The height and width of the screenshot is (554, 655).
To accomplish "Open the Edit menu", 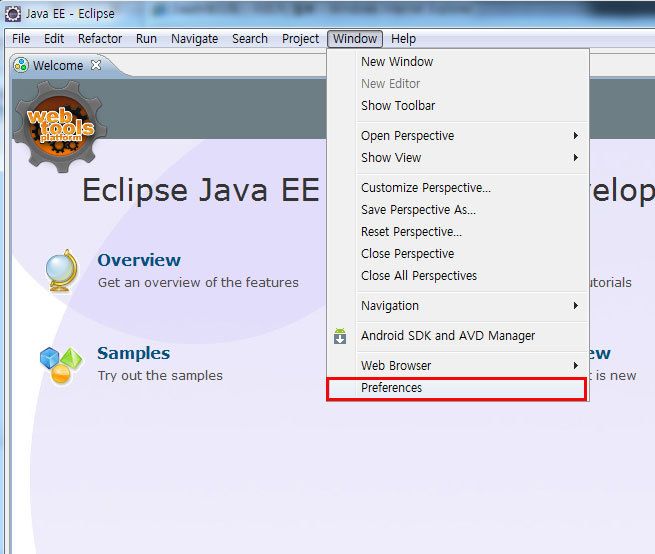I will 54,39.
